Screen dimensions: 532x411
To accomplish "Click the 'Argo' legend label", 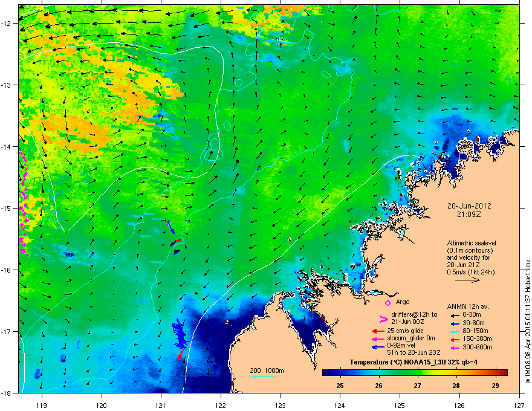I will tap(403, 302).
